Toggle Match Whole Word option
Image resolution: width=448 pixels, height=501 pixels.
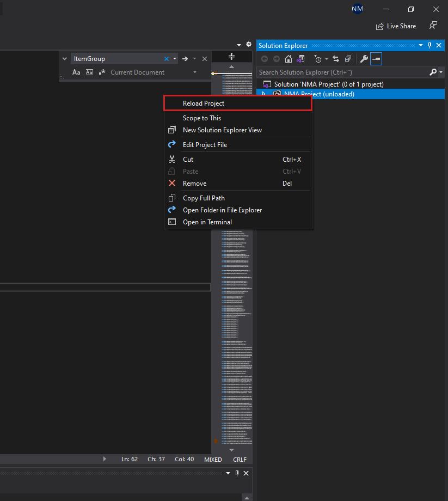coord(90,72)
